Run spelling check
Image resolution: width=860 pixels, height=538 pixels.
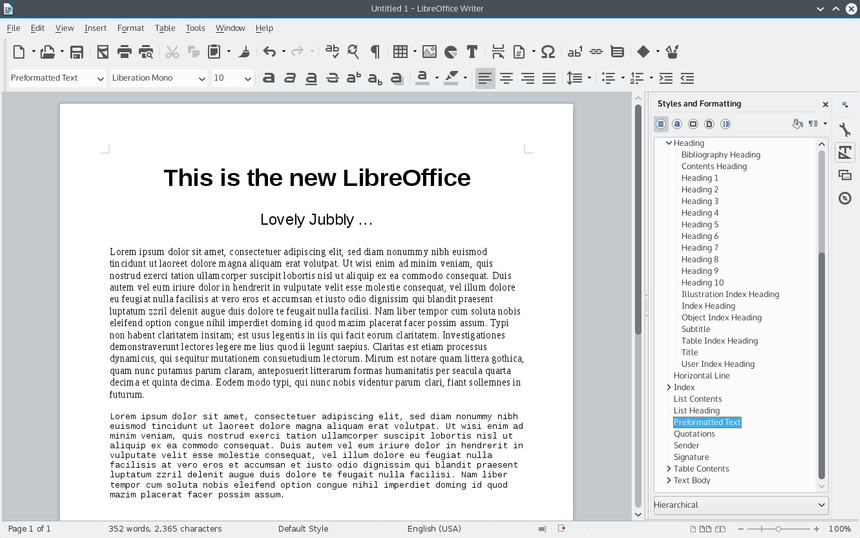332,52
